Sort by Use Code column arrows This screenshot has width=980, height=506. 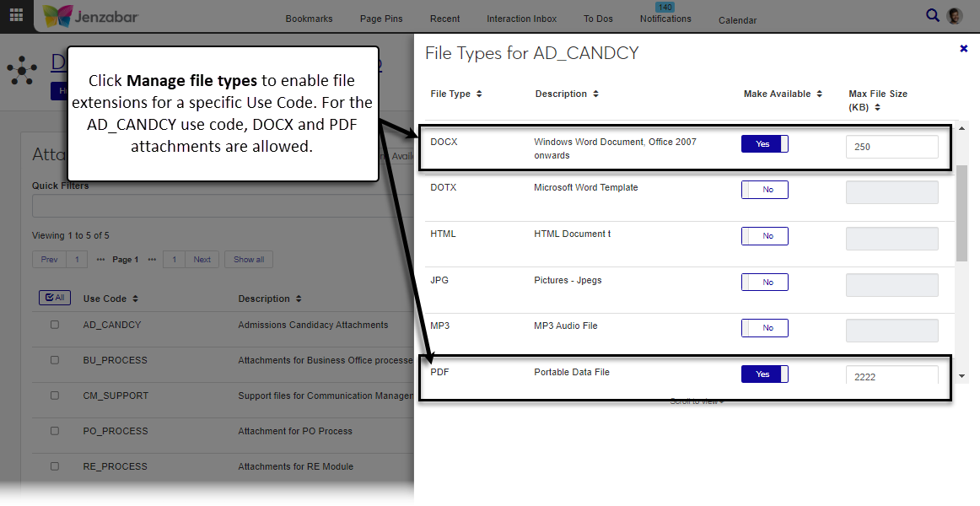(135, 299)
